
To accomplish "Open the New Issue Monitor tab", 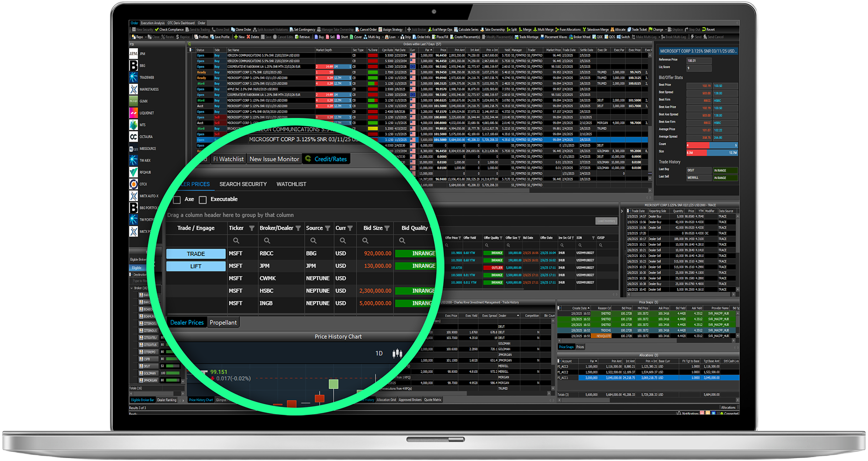I will (274, 159).
